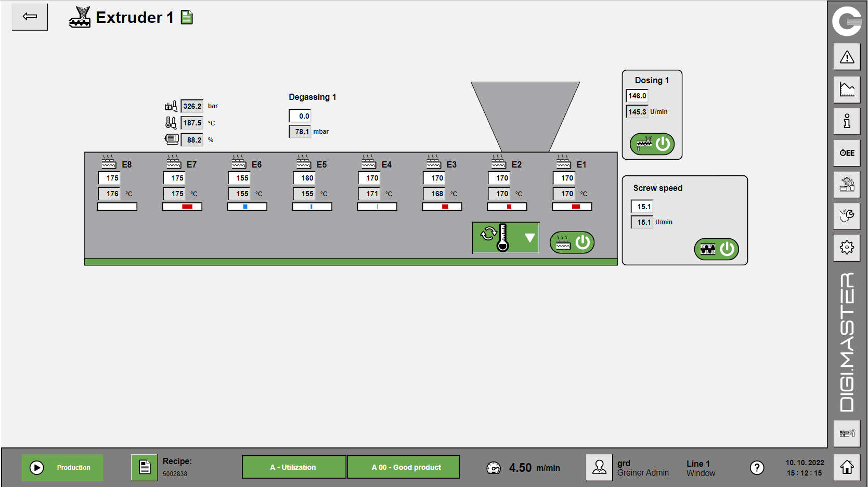This screenshot has height=487, width=868.
Task: Click the motor load value 88.2
Action: coord(192,139)
